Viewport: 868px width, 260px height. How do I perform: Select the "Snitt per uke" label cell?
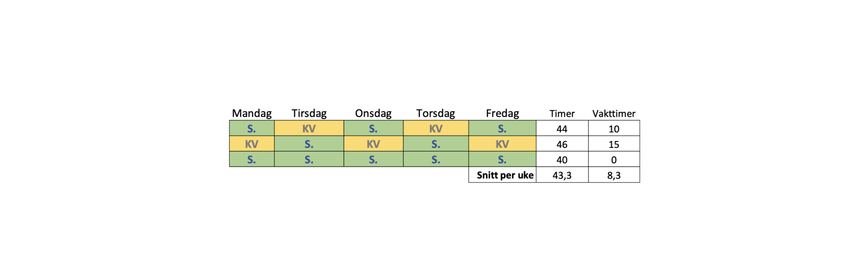[x=505, y=175]
